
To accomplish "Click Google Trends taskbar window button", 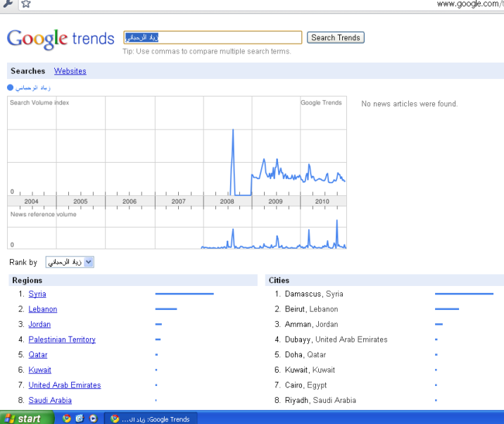I will [151, 419].
